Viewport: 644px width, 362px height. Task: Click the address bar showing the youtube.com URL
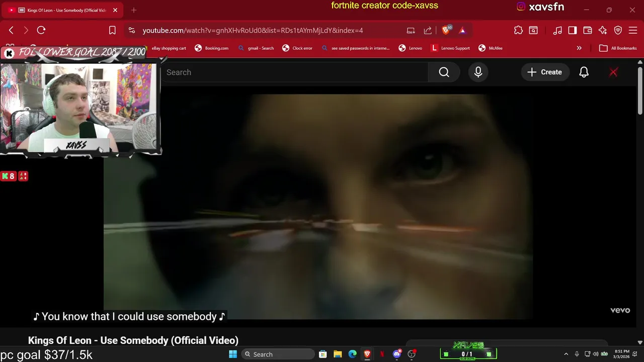pyautogui.click(x=253, y=30)
